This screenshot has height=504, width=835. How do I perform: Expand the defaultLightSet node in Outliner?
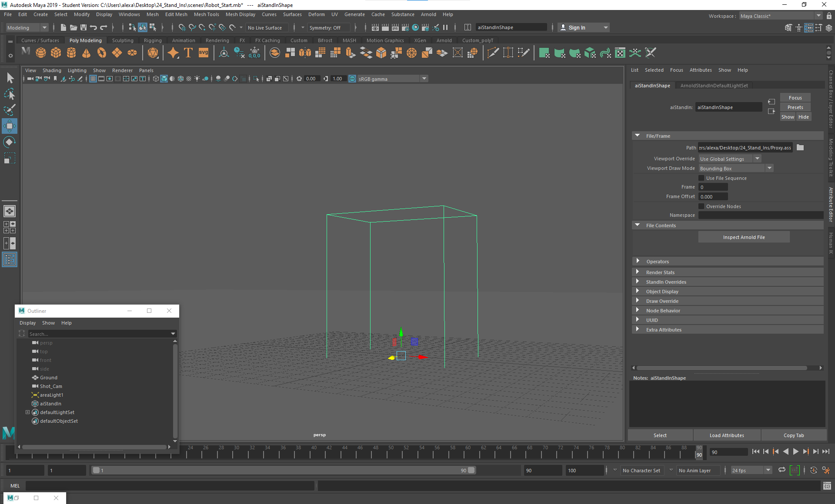click(x=28, y=412)
